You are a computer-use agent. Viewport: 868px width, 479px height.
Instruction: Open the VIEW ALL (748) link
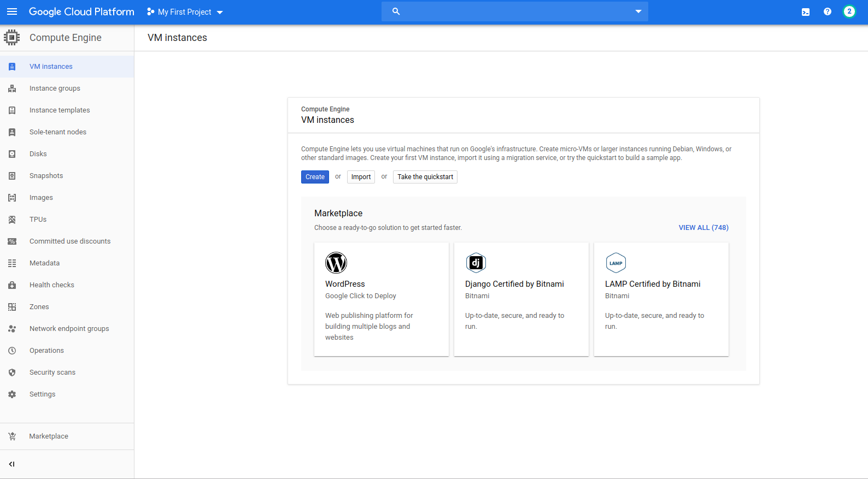tap(703, 228)
